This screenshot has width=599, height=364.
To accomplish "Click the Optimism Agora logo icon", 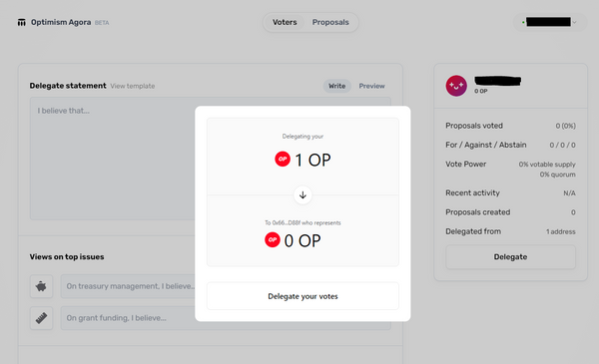I will click(x=21, y=23).
